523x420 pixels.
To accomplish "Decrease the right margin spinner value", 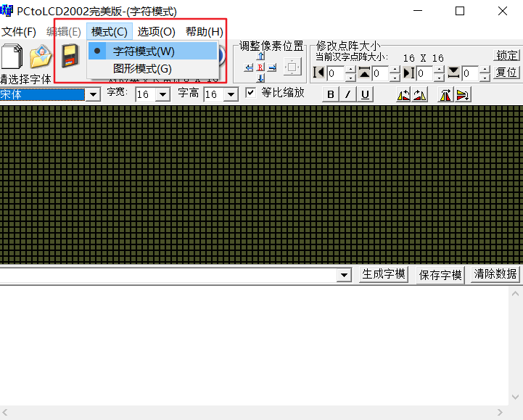I will (x=440, y=78).
